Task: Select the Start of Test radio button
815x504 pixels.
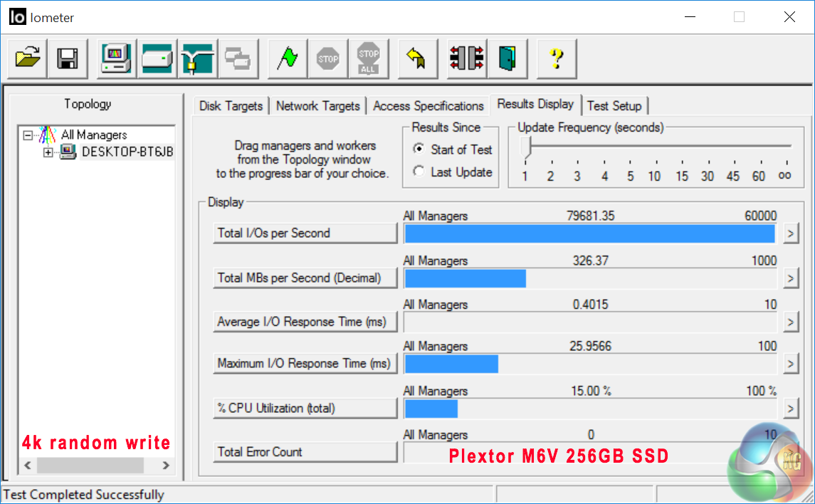Action: (x=419, y=149)
